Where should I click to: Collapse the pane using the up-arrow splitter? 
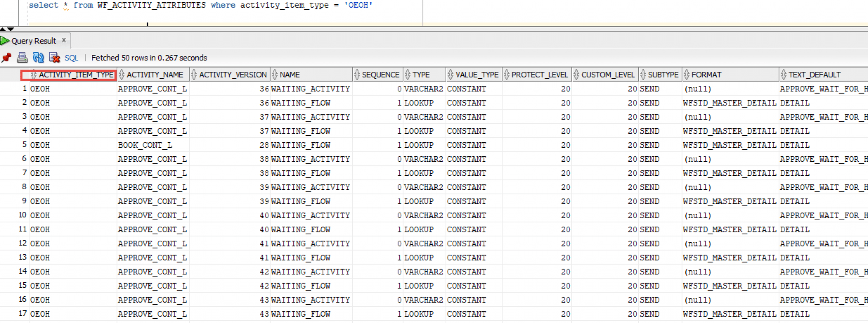(3, 29)
